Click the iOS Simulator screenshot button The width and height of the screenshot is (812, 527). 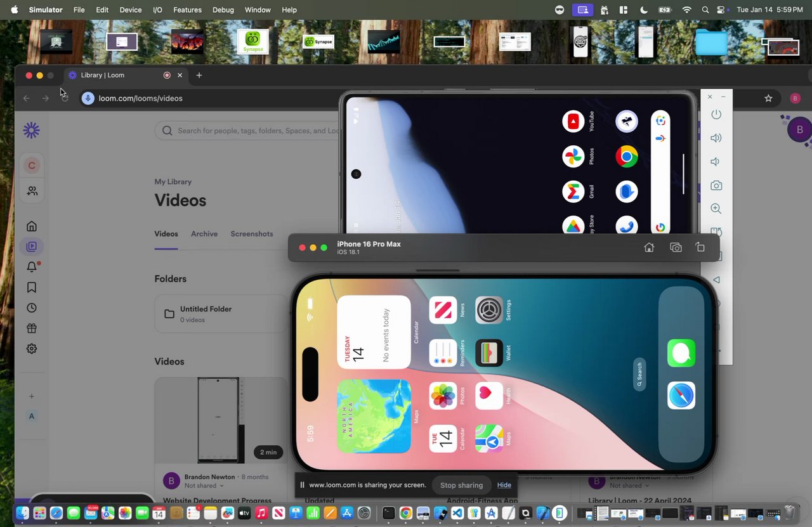click(x=676, y=247)
